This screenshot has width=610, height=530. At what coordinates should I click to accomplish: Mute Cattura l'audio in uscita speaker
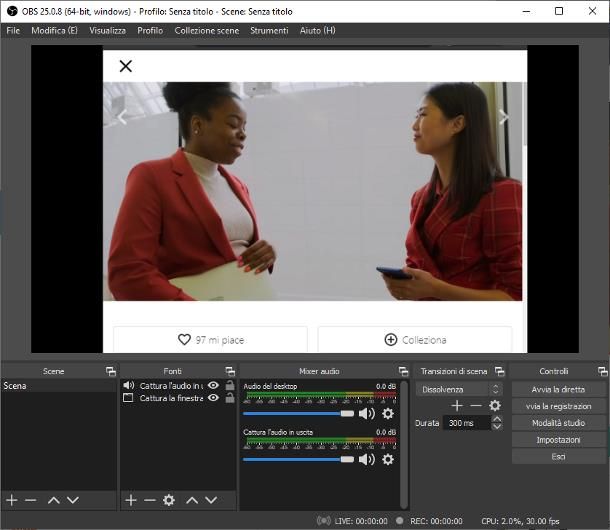tap(366, 460)
